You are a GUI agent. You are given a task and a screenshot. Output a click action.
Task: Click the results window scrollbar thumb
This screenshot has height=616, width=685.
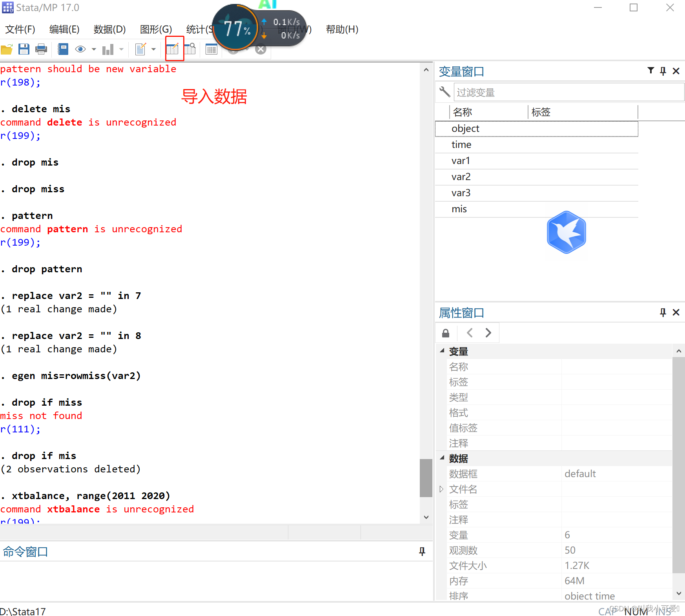click(x=426, y=478)
